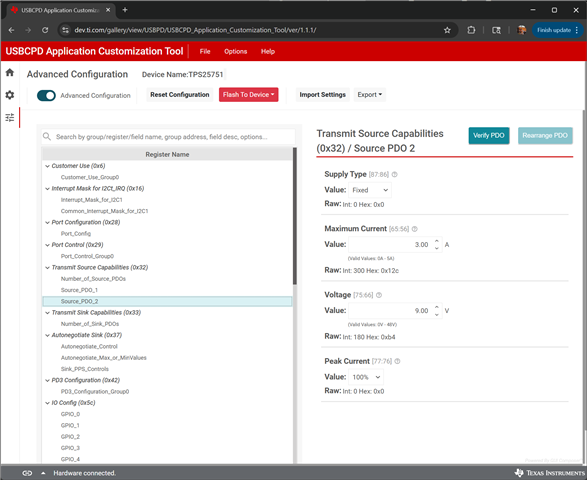Collapse Interrupt Mask for I2C1_IRQ (0x16) group
Screen dimensions: 587x480
point(47,188)
